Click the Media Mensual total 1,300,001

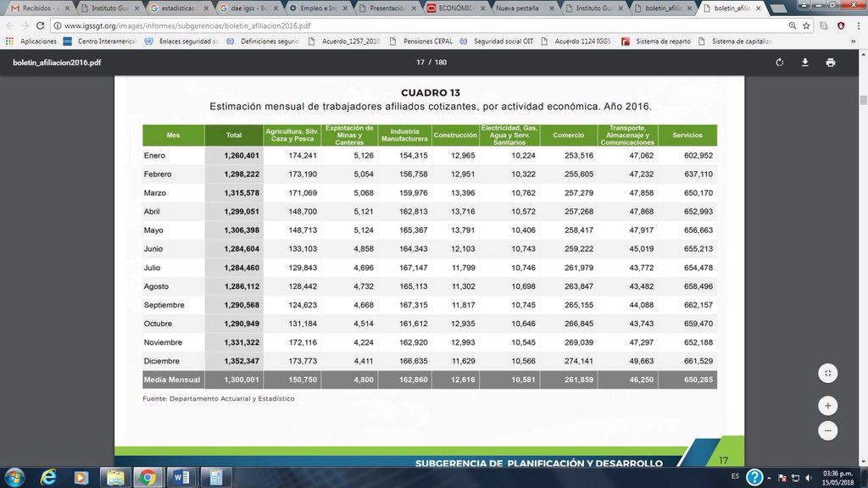pos(242,380)
